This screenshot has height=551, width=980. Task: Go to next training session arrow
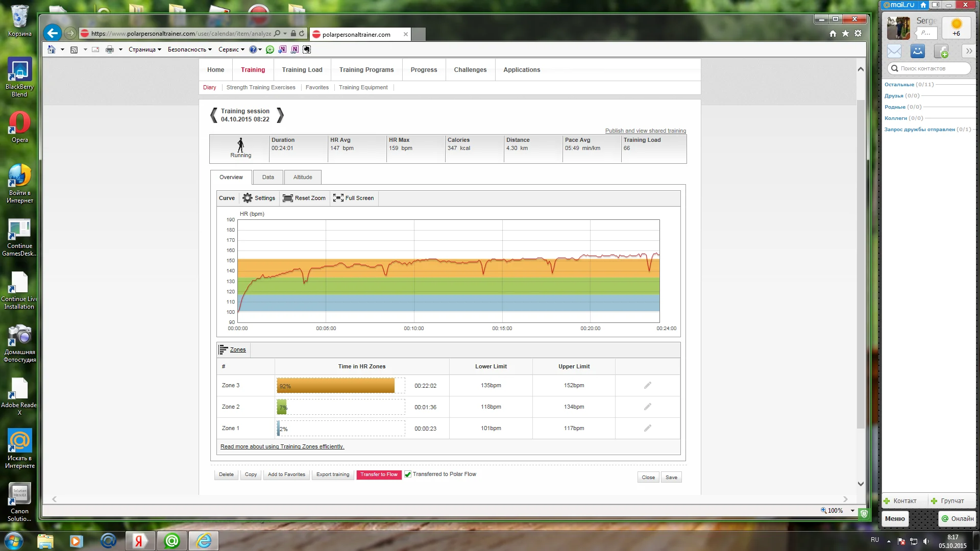pyautogui.click(x=280, y=115)
